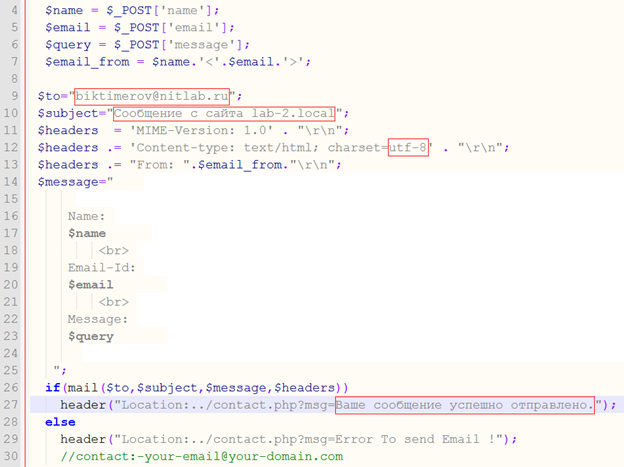624x467 pixels.
Task: Click line number 9 in the gutter
Action: pos(14,96)
